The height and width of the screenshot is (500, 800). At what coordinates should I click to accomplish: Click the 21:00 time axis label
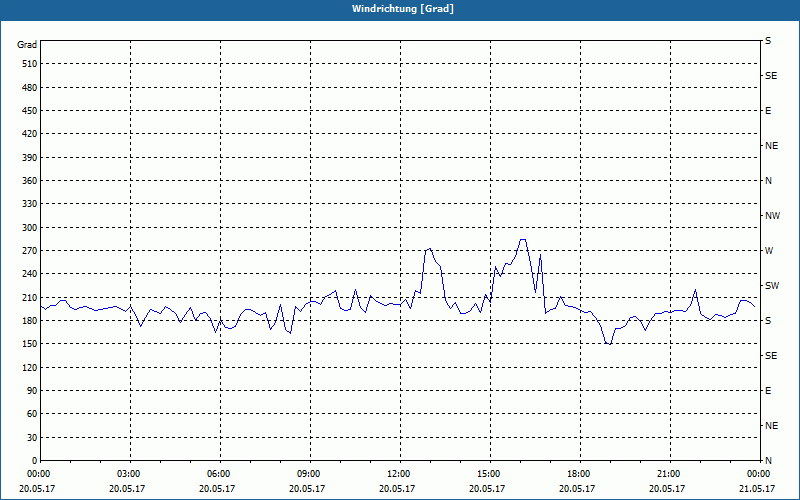point(670,474)
